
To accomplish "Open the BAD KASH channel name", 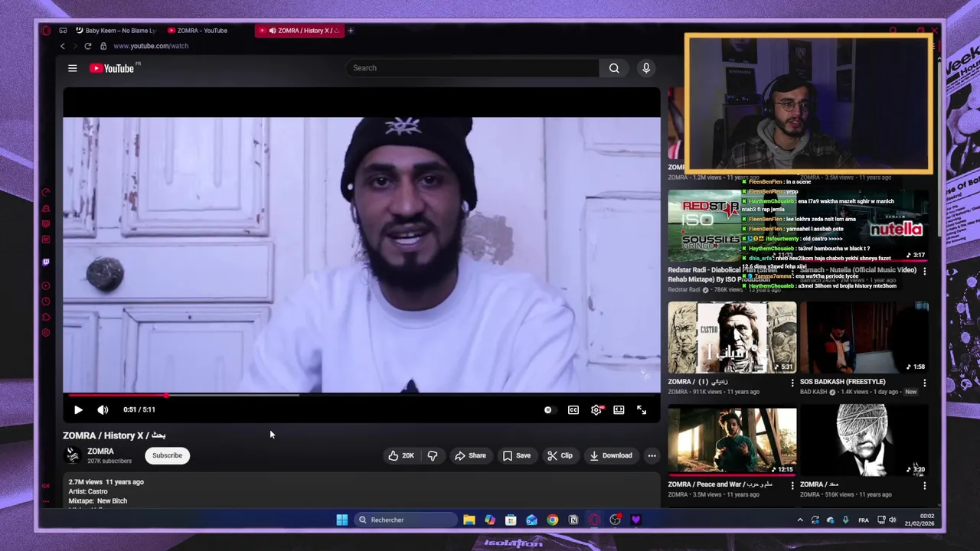I will 814,392.
